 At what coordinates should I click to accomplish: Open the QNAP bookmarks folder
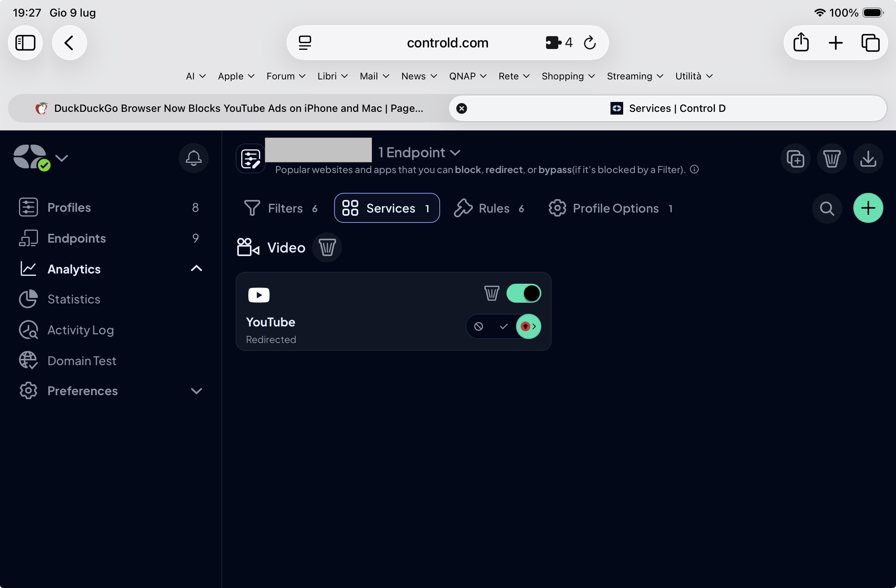(x=468, y=76)
